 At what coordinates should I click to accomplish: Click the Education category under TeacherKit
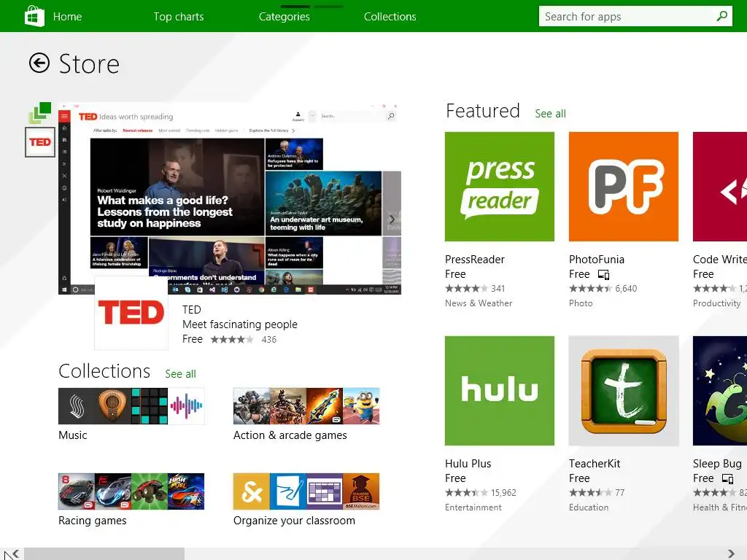pos(589,507)
